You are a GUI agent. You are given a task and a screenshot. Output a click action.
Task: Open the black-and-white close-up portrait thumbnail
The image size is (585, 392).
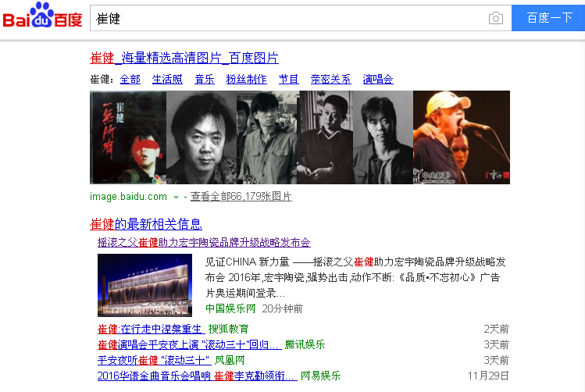(x=202, y=137)
